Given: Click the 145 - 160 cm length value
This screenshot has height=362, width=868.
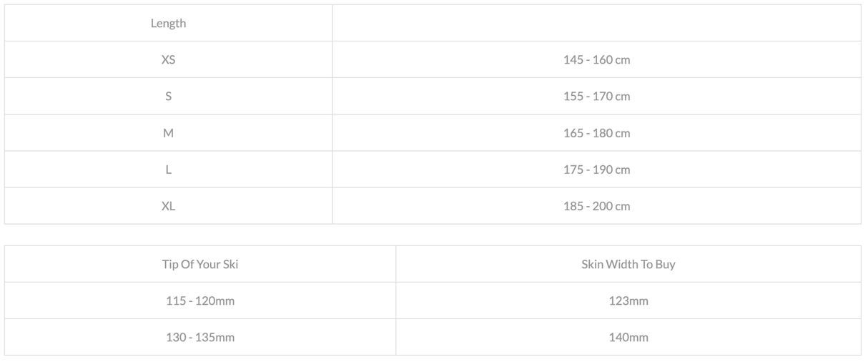Looking at the screenshot, I should point(596,59).
